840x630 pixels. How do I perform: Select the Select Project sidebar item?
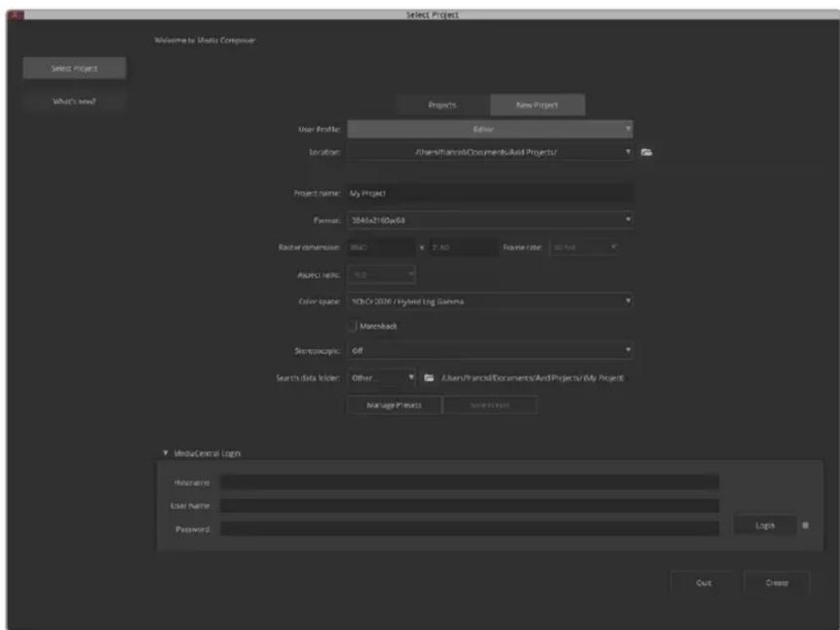[74, 68]
